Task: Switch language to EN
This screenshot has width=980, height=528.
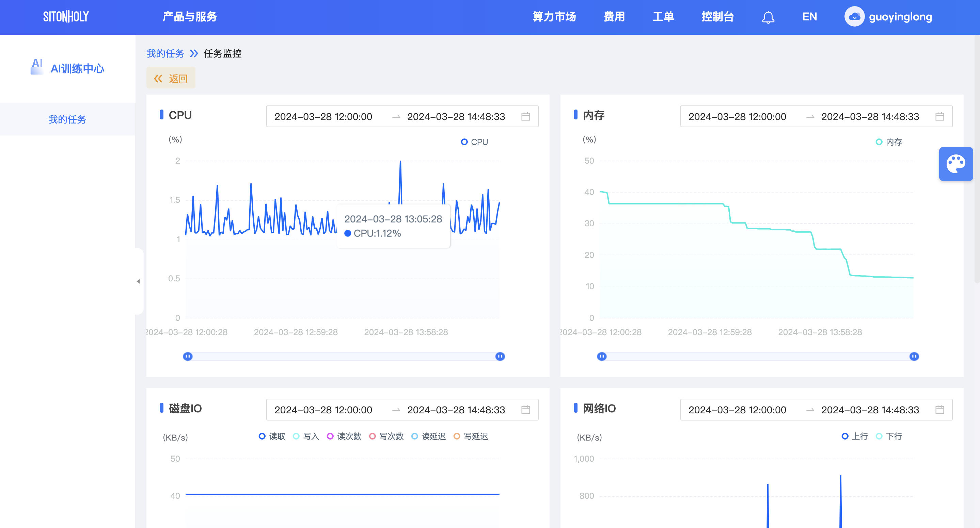Action: pyautogui.click(x=809, y=17)
